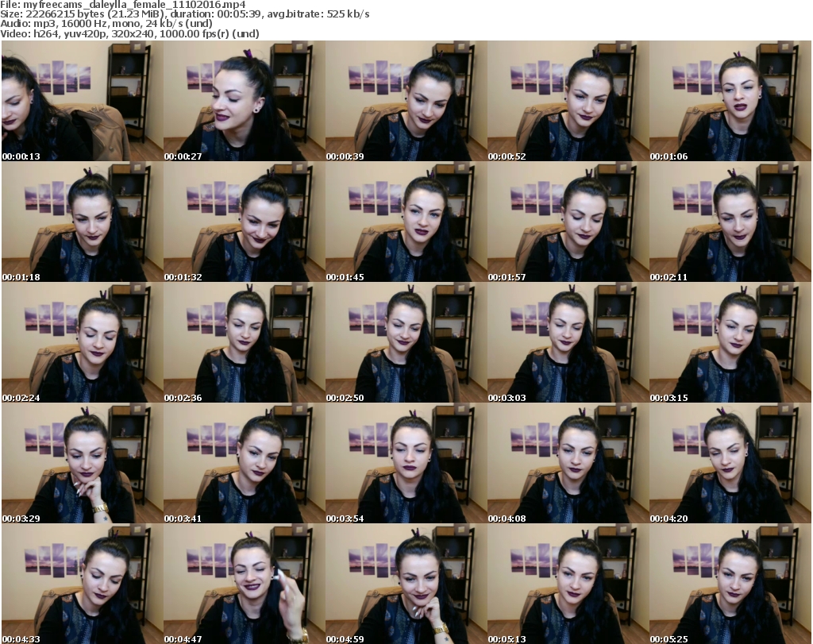
Task: Choose the thumbnail marked 00:03:54
Action: coord(406,463)
